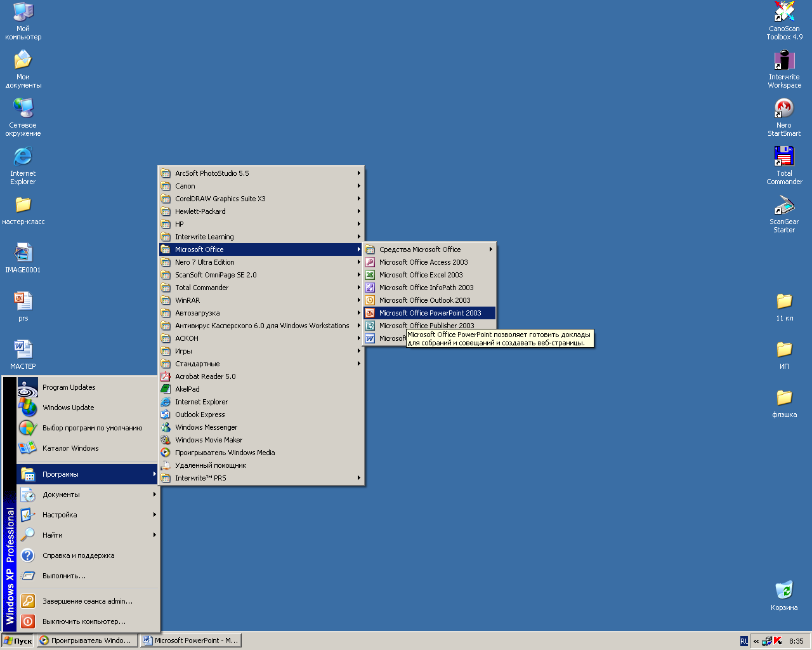Expand ArcSoft PhotoStudio 5.5 folder
Viewport: 812px width, 650px height.
261,173
